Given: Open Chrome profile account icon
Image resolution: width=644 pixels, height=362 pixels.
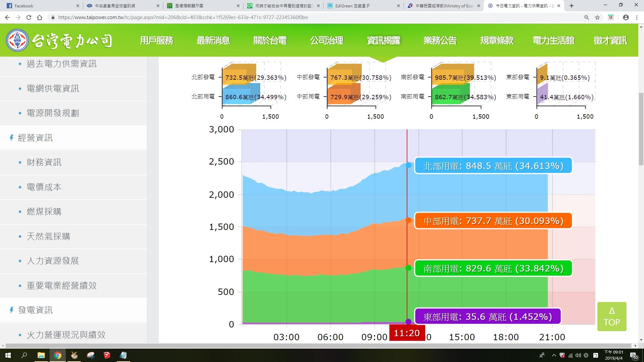Looking at the screenshot, I should pyautogui.click(x=626, y=17).
